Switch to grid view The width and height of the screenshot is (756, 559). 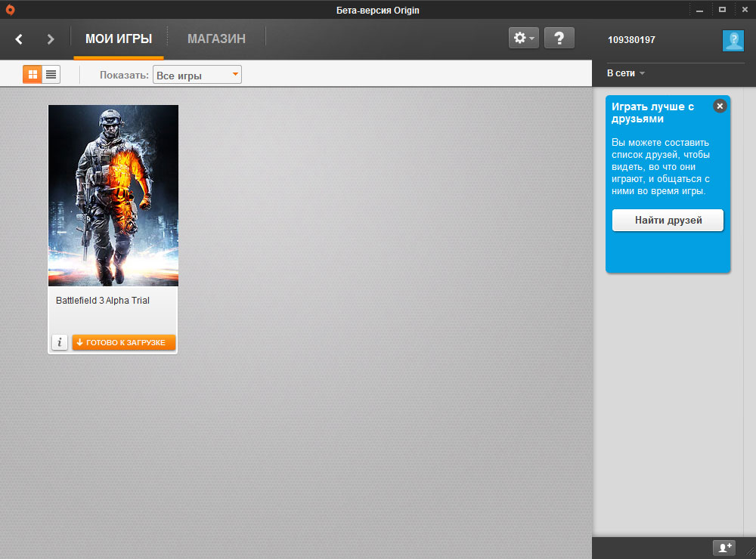click(33, 74)
